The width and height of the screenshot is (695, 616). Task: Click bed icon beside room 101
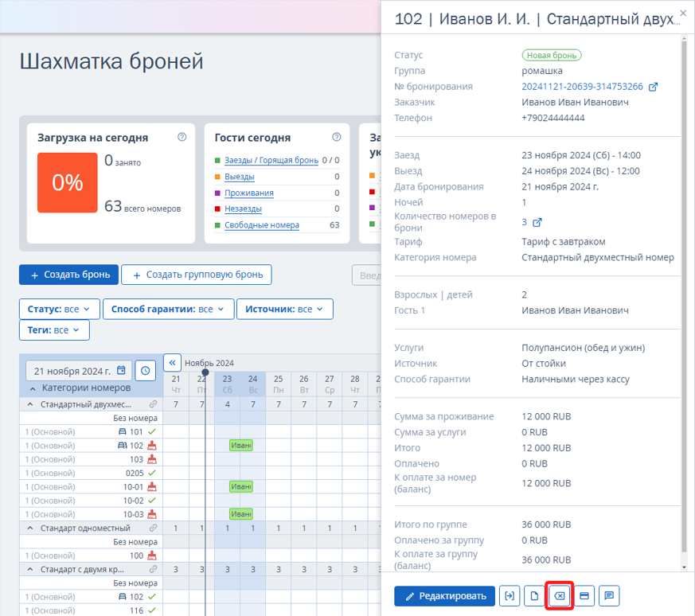click(x=123, y=431)
